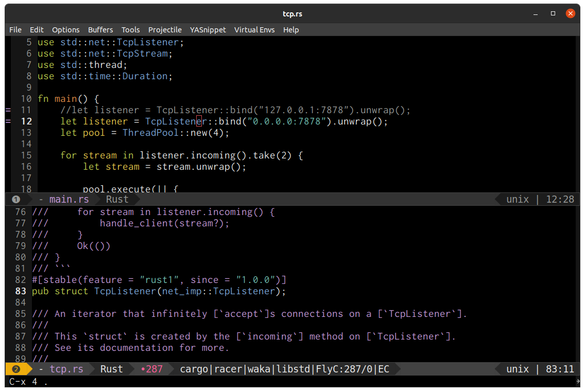Click TcpListener in the use statement on line 5
The image size is (585, 392).
148,43
